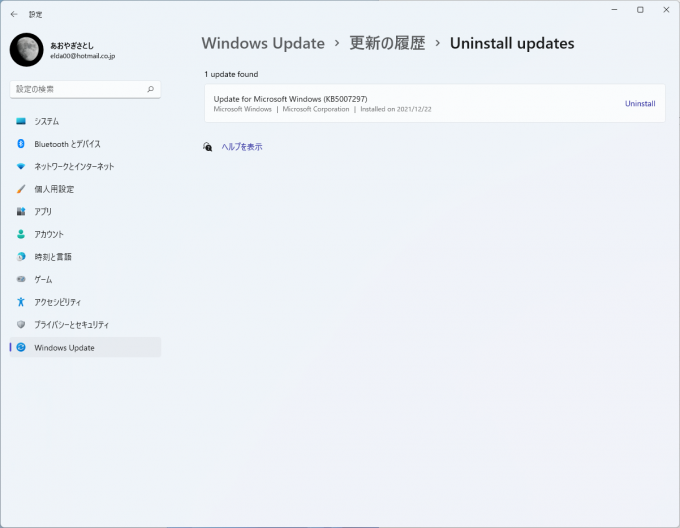This screenshot has height=528, width=680.
Task: Open ゲーム settings
Action: tap(85, 280)
